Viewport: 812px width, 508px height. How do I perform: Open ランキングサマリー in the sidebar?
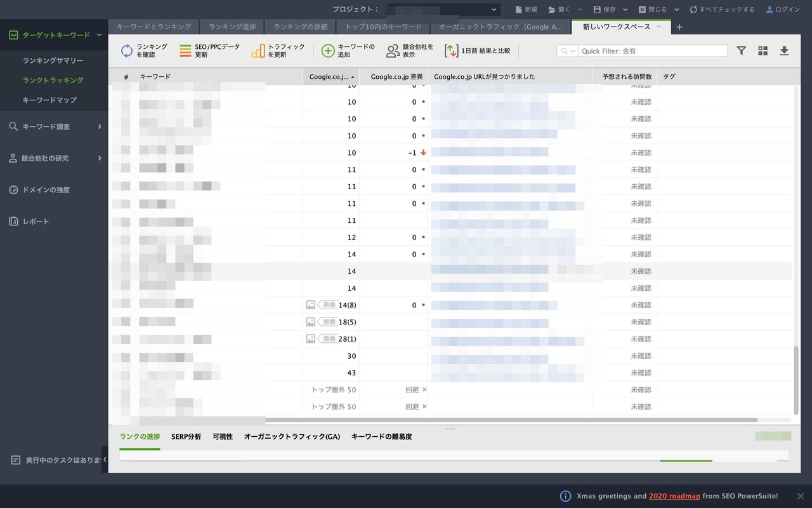tap(53, 60)
